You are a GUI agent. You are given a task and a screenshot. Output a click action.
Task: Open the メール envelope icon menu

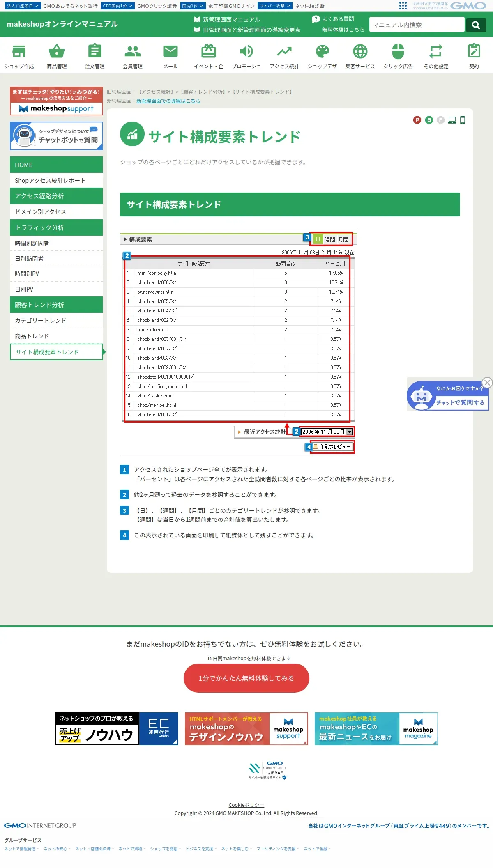point(170,56)
